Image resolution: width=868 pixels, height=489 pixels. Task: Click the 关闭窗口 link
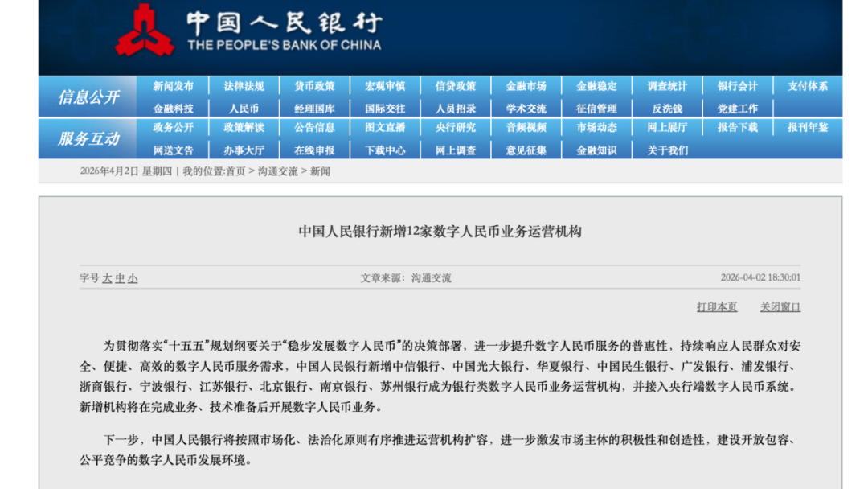[780, 306]
